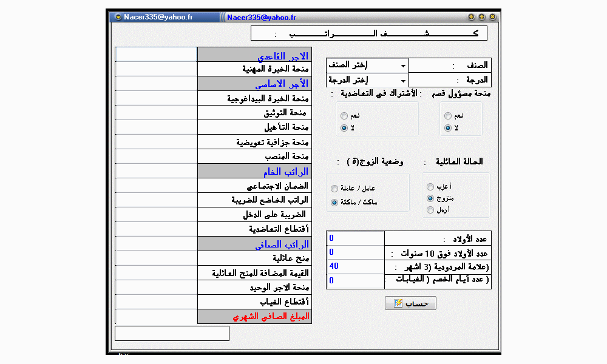Image resolution: width=607 pixels, height=364 pixels.
Task: Choose أرمل as family status
Action: [x=430, y=210]
